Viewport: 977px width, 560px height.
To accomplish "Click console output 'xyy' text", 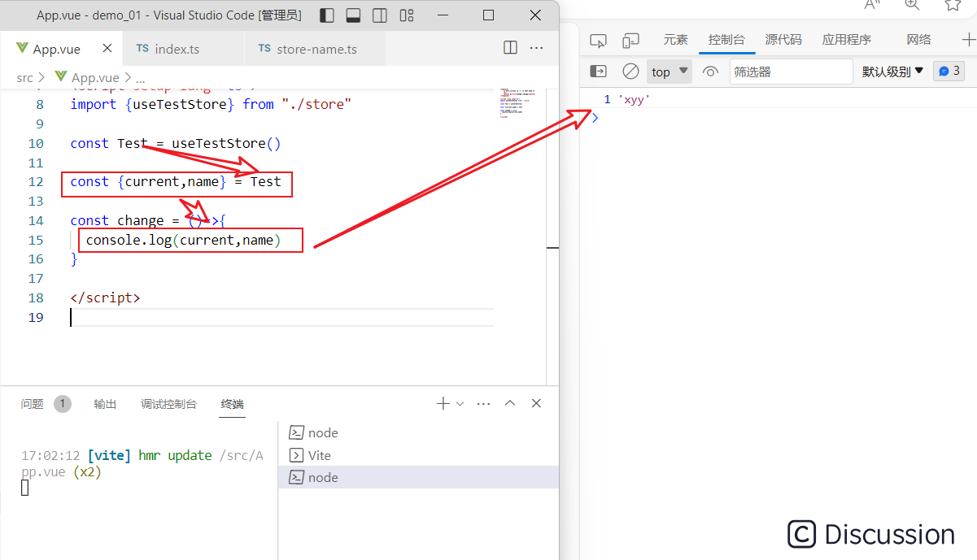I will 635,99.
